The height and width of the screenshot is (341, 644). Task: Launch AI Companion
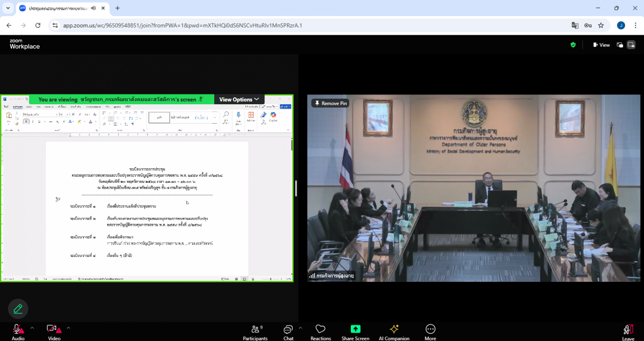pos(394,332)
